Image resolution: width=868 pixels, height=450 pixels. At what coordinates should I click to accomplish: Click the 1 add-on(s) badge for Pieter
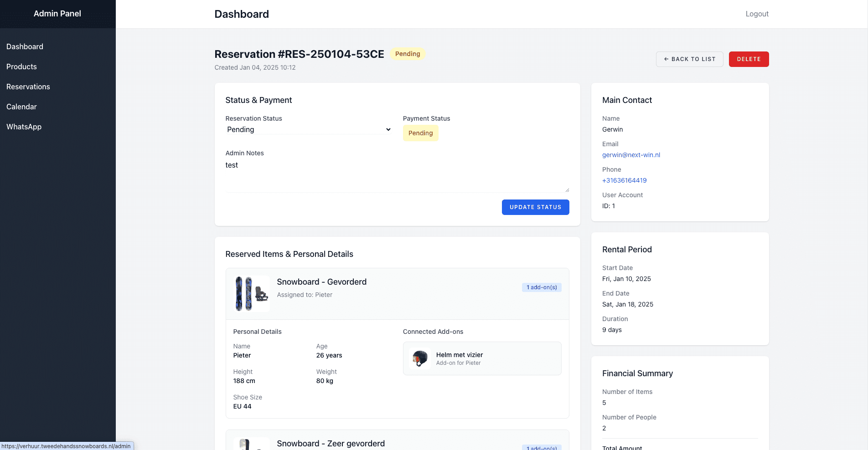542,287
